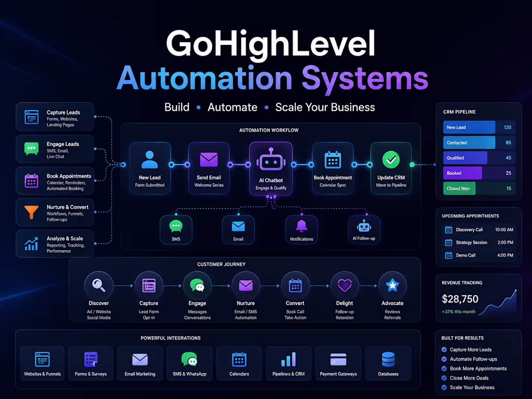
Task: Click the Automation Systems gradient title
Action: point(272,79)
